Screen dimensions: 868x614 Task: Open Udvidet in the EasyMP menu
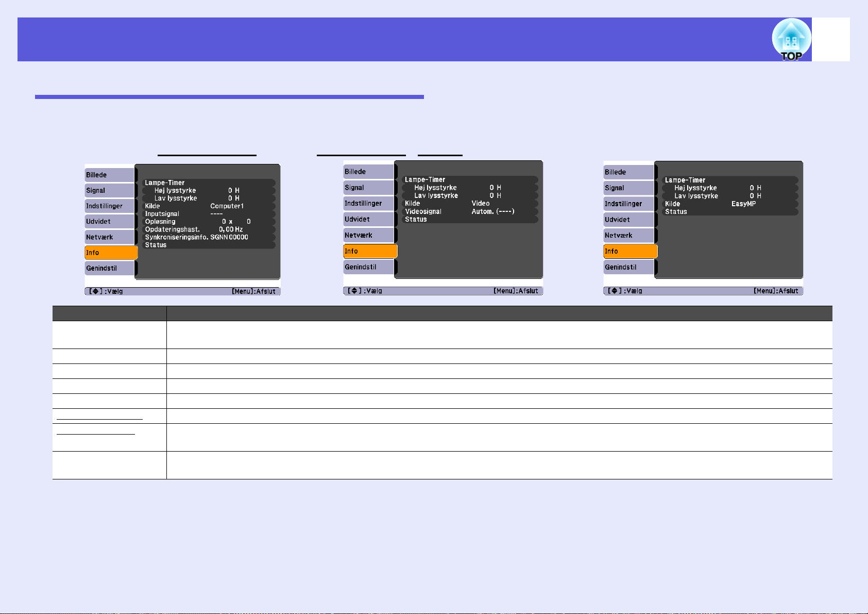[x=629, y=220]
